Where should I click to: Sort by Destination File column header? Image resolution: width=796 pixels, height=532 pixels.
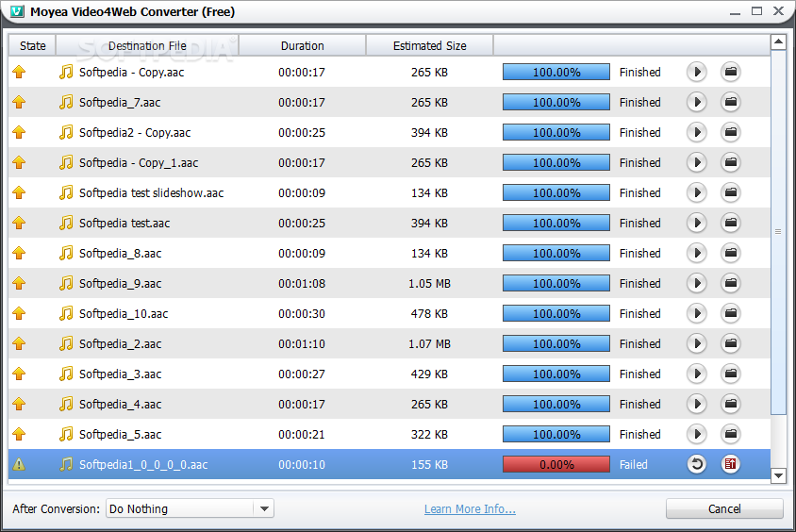click(147, 45)
